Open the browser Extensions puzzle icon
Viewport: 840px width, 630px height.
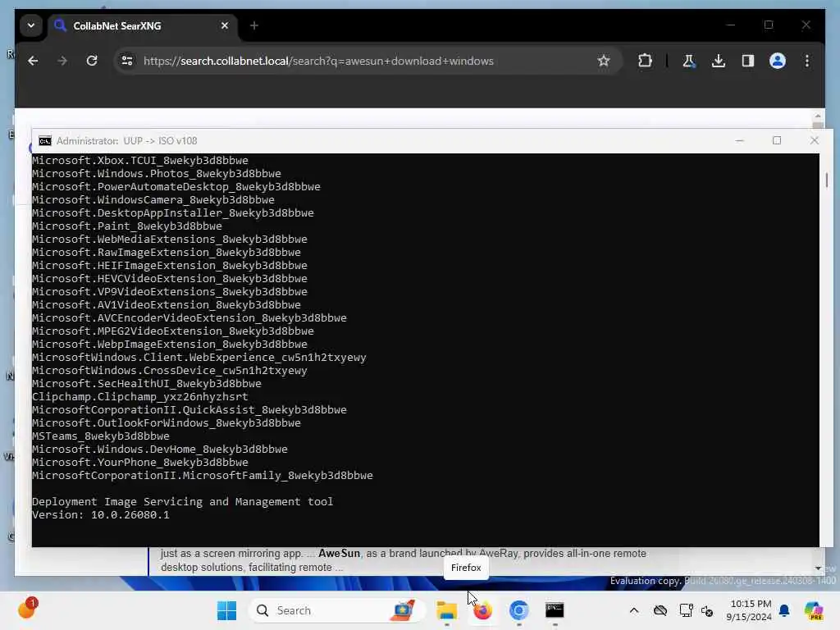pos(645,61)
